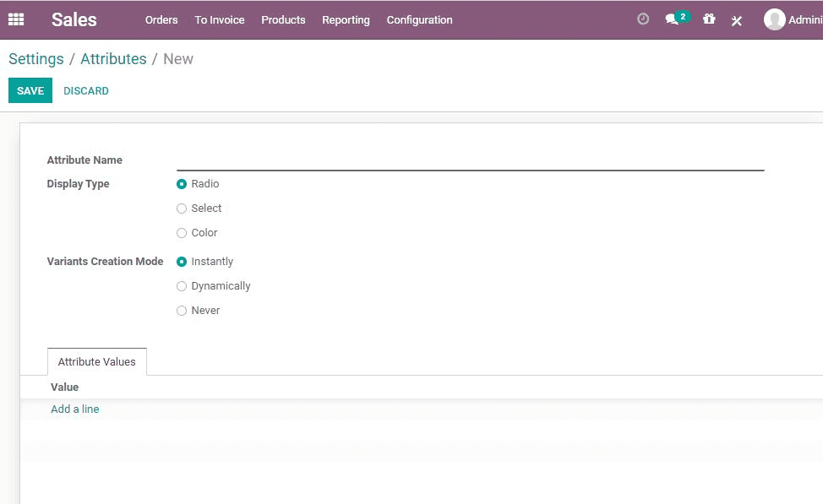Click the DISCARD button
The width and height of the screenshot is (823, 504).
click(x=86, y=90)
